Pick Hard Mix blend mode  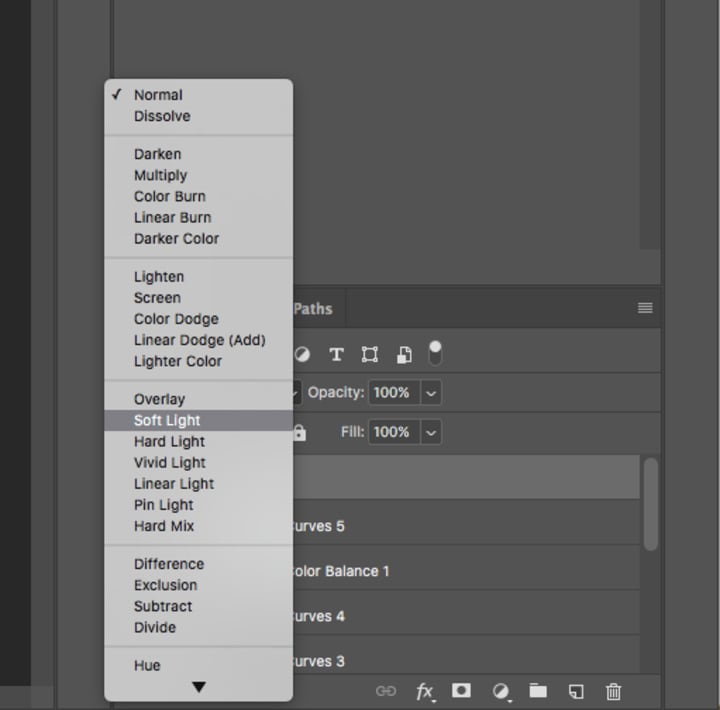point(198,526)
